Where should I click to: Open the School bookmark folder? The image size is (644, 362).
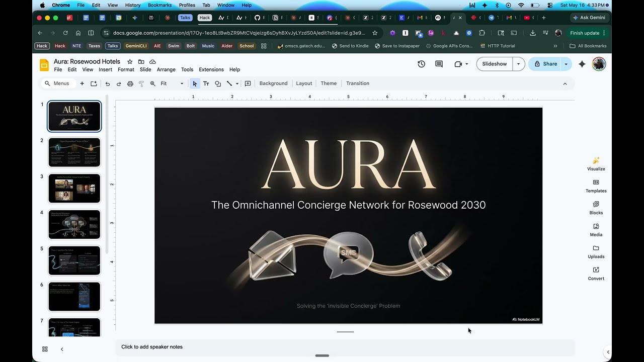click(247, 46)
